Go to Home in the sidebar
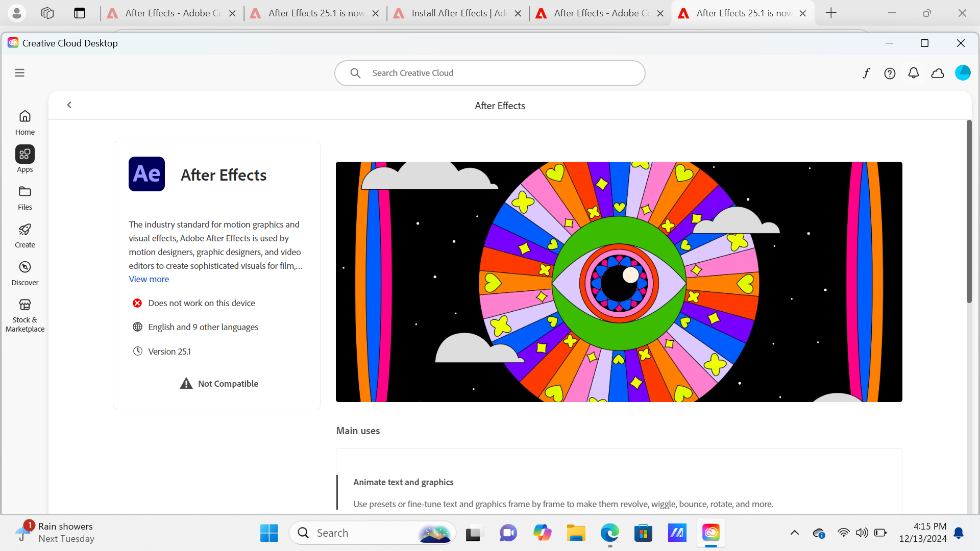 tap(24, 121)
